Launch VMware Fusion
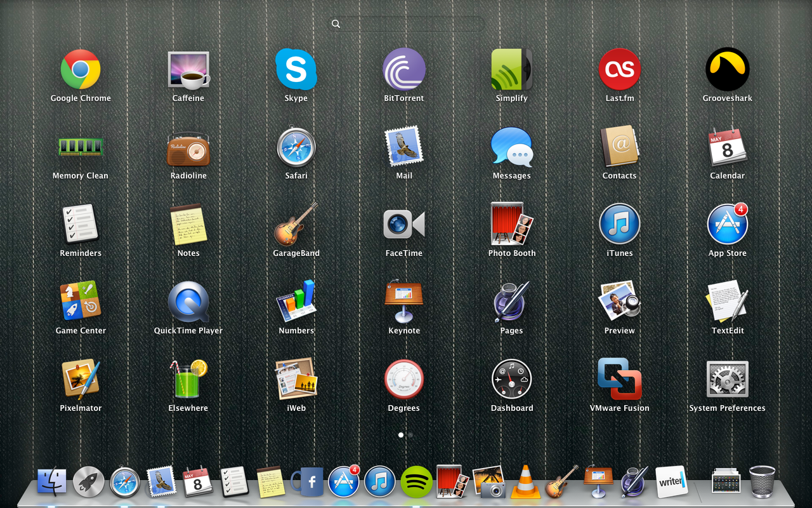 pos(620,379)
